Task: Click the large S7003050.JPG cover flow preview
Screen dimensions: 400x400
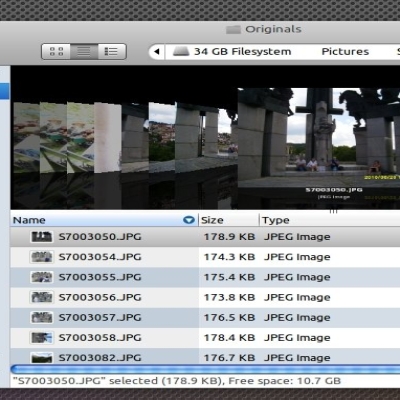Action: pyautogui.click(x=318, y=137)
